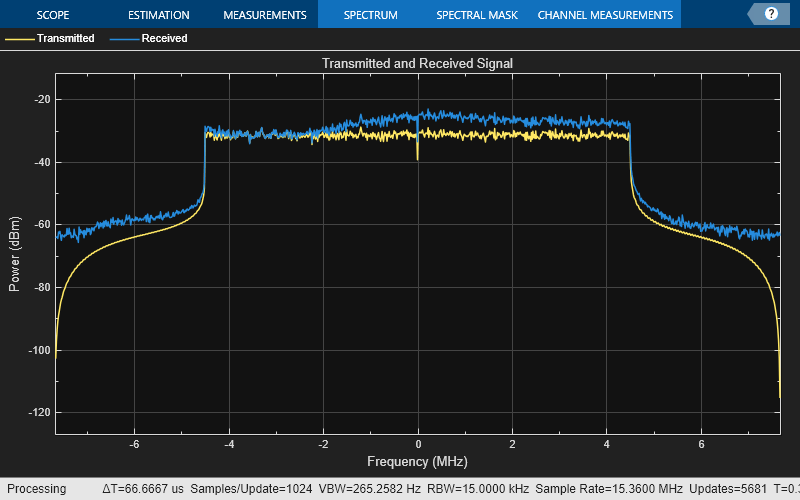Screen dimensions: 800x500
Task: Select the MEASUREMENTS tab
Action: click(265, 14)
